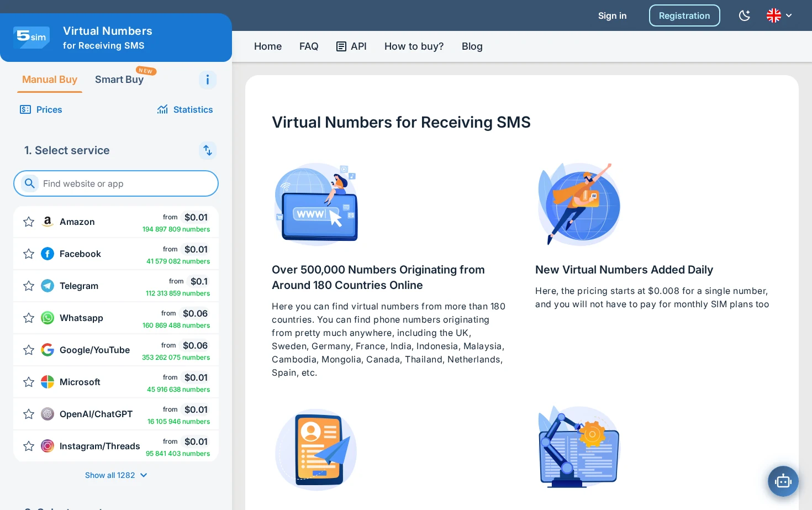Click the Sign in link
Screen dimensions: 812x510
(612, 15)
